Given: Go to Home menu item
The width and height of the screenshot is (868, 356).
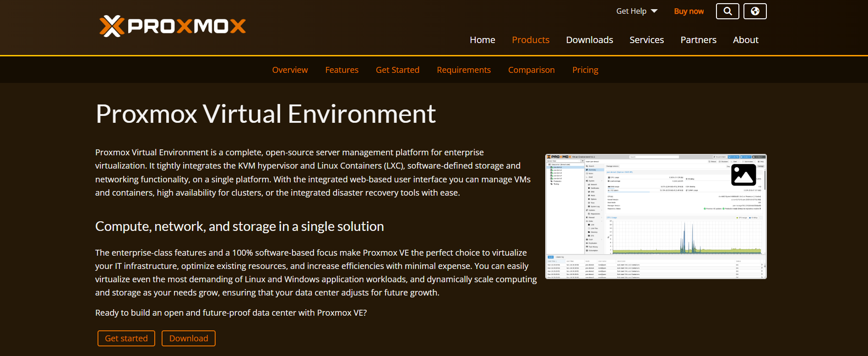Looking at the screenshot, I should (483, 40).
